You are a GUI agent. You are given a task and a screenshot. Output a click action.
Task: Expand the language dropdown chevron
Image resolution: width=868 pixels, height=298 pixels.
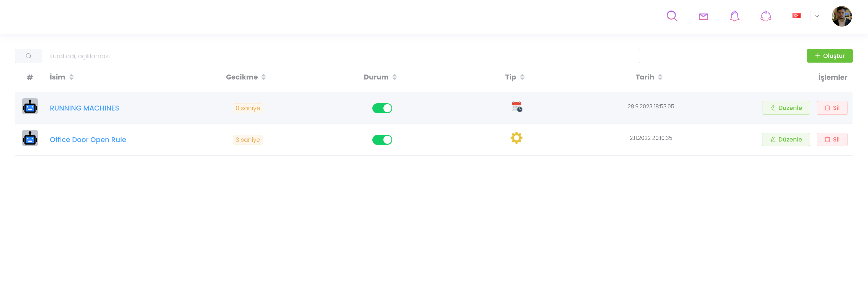pos(817,16)
